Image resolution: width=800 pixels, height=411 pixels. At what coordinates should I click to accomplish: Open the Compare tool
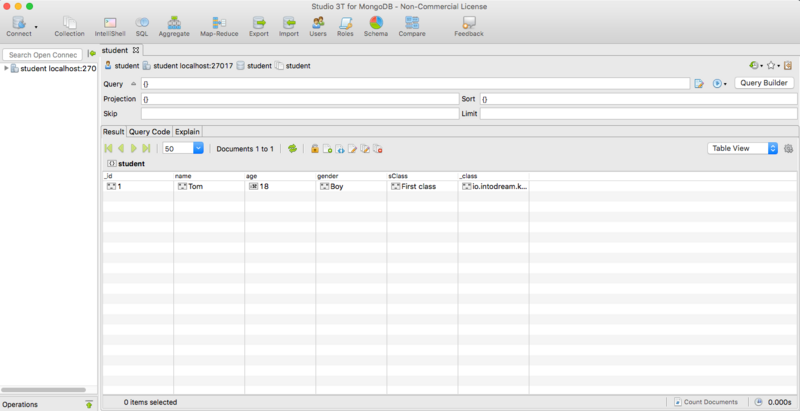click(412, 26)
